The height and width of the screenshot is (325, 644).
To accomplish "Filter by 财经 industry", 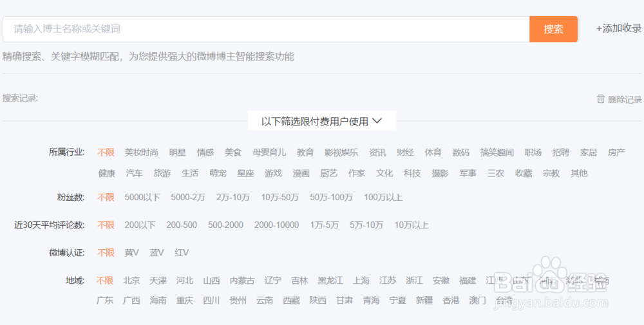I will [405, 153].
